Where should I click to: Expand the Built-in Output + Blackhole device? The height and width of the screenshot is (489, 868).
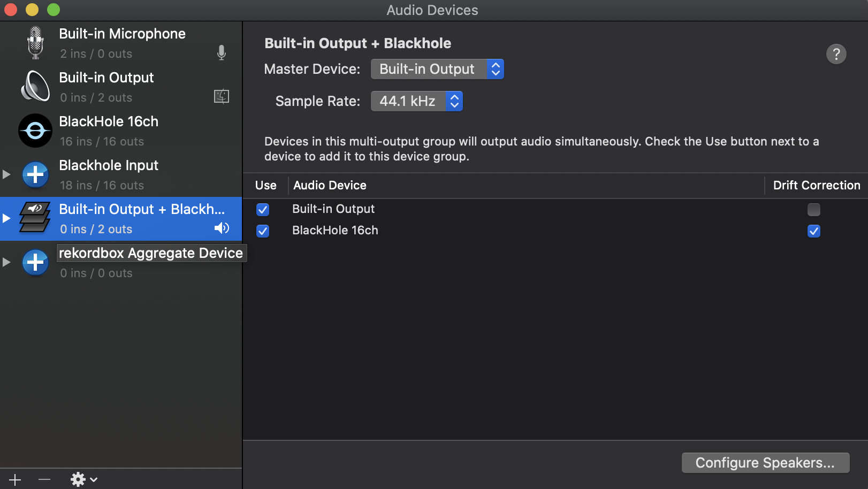click(6, 218)
